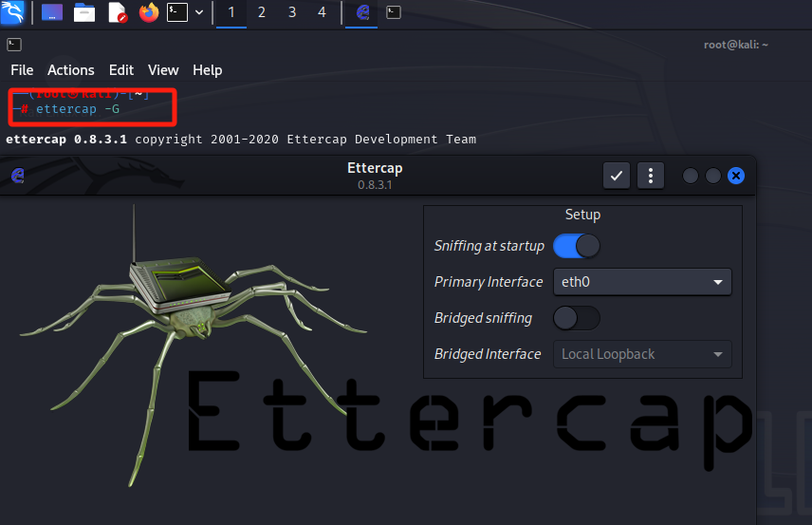Click the Ettercap logo in header bar
Viewport: 812px width, 525px height.
point(18,176)
